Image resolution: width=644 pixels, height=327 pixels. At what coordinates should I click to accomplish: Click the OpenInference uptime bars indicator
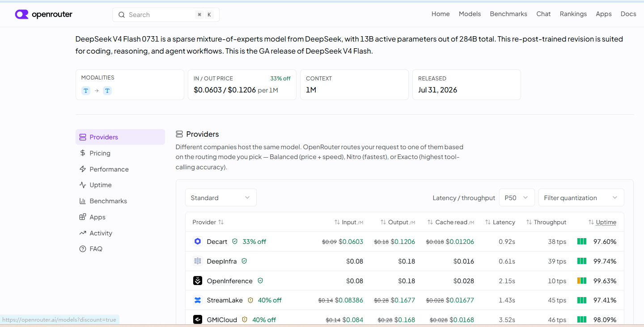[582, 281]
